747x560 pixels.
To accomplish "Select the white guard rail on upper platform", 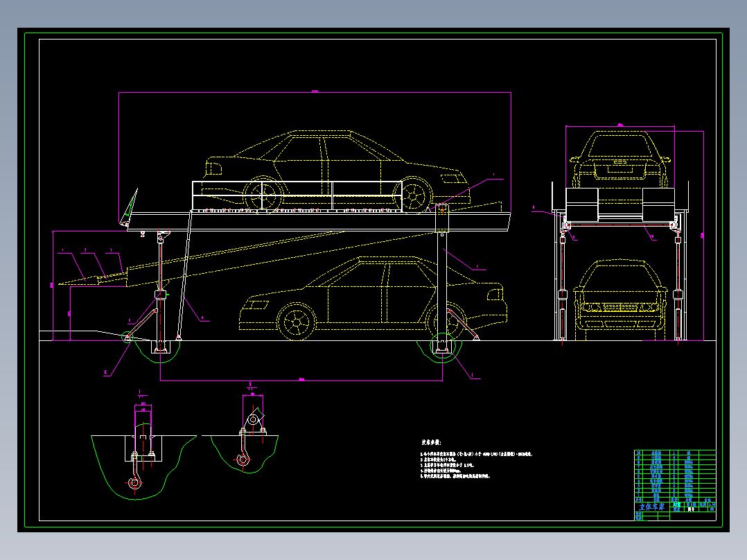I will tap(297, 195).
